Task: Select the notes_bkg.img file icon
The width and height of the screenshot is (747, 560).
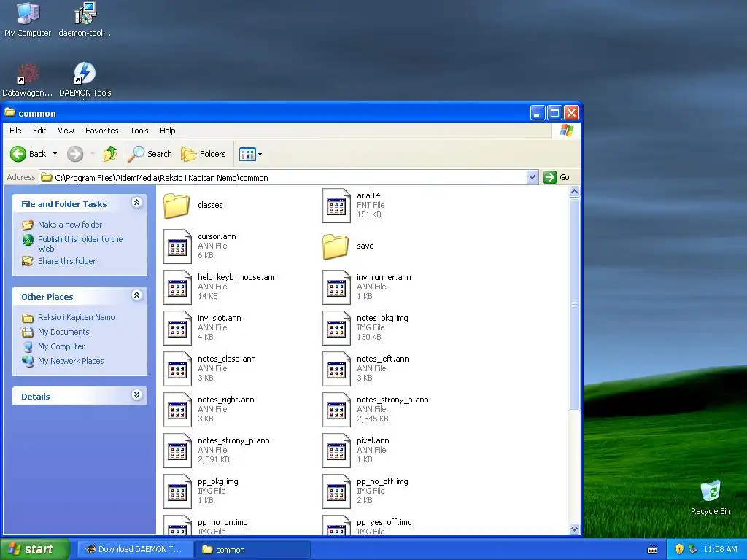Action: click(336, 328)
